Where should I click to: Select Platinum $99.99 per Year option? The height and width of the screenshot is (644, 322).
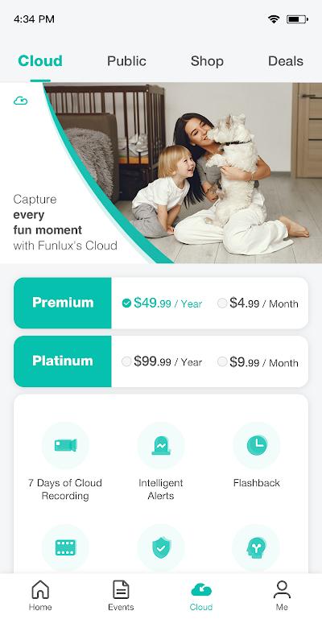click(162, 361)
